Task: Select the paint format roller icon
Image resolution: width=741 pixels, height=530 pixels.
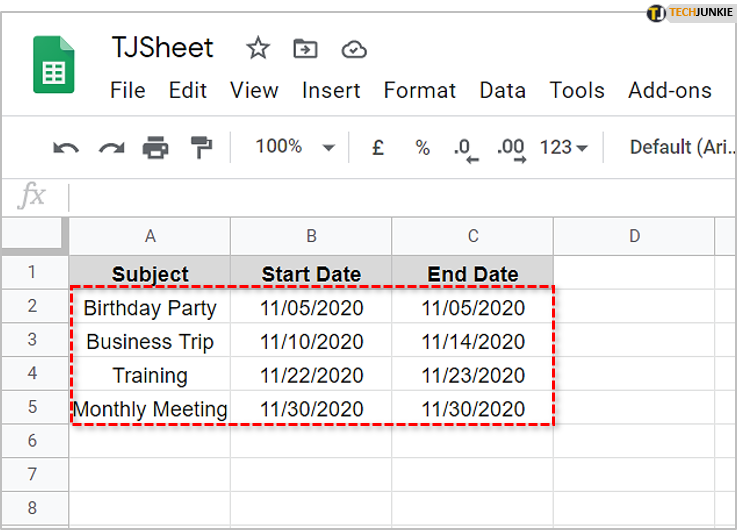Action: (x=201, y=148)
